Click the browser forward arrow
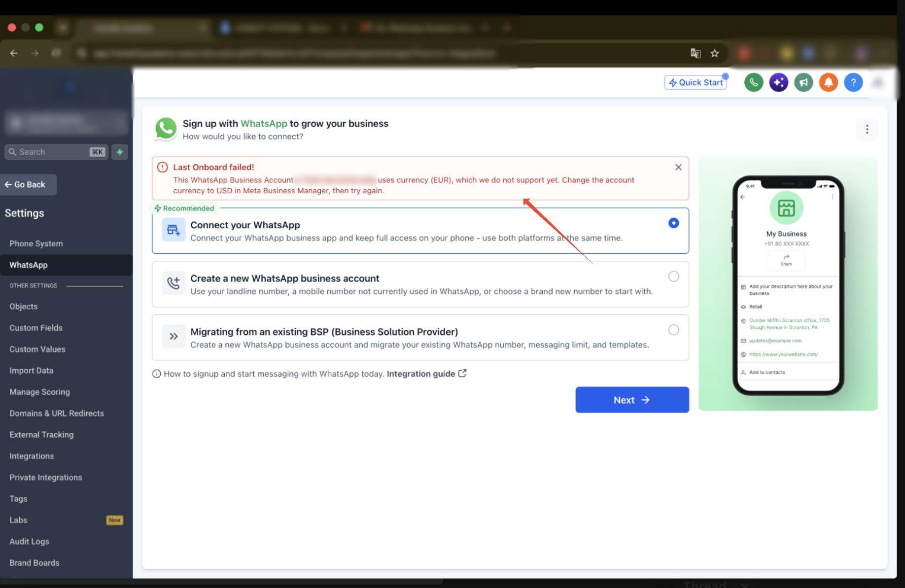 pyautogui.click(x=35, y=53)
